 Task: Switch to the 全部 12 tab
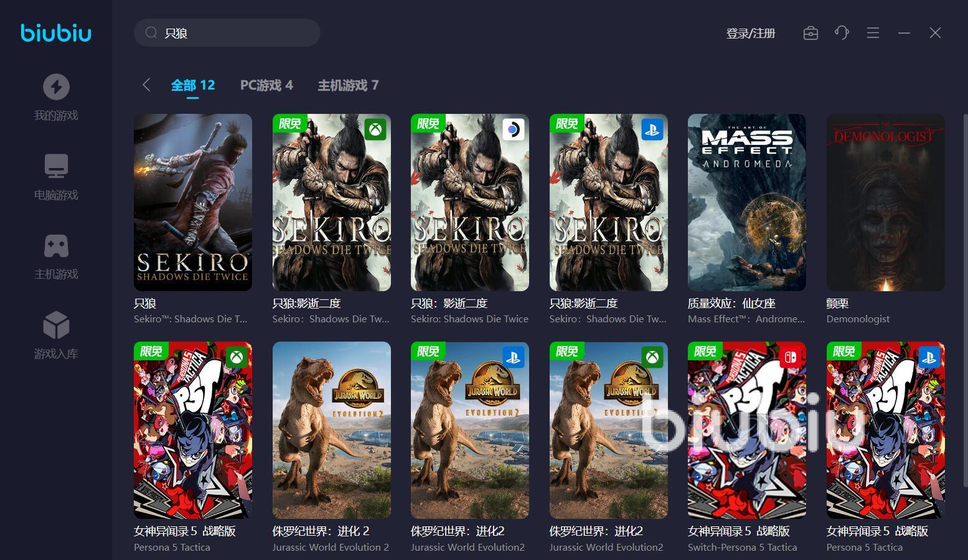pyautogui.click(x=193, y=85)
